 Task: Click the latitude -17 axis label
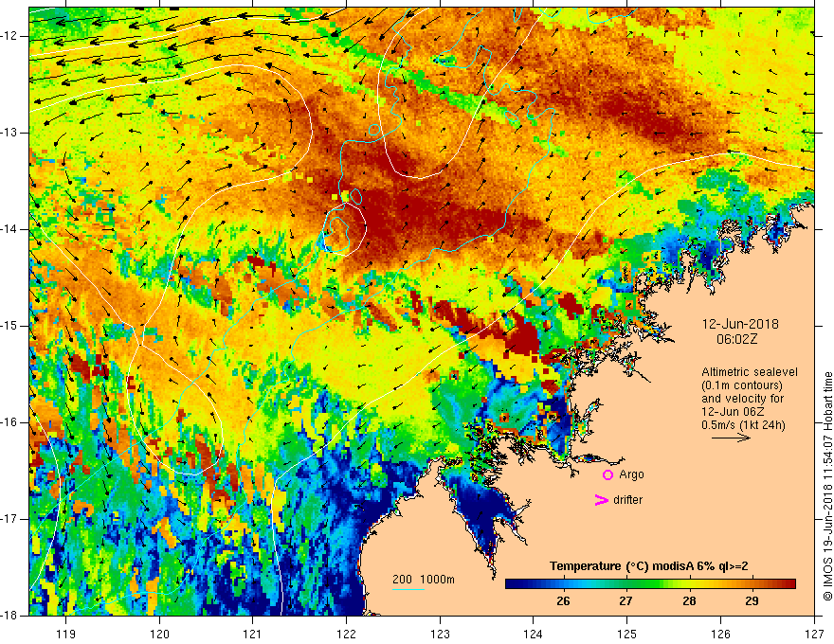[10, 519]
